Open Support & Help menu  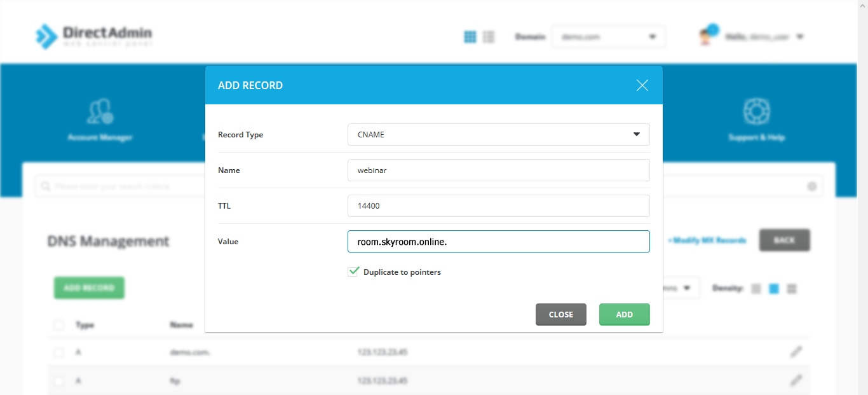pos(756,120)
